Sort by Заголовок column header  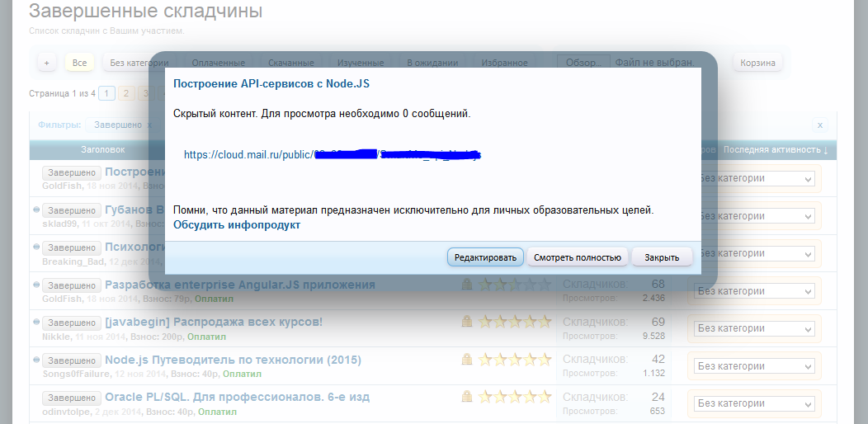[103, 149]
